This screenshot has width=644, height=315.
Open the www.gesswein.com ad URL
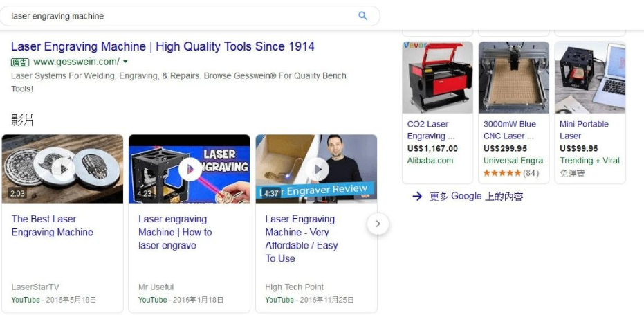pyautogui.click(x=76, y=62)
